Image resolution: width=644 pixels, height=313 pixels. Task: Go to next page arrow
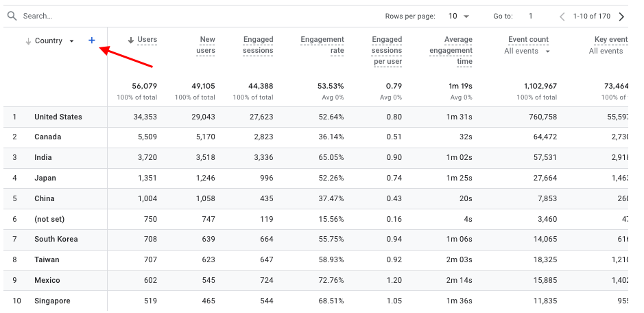(x=621, y=16)
